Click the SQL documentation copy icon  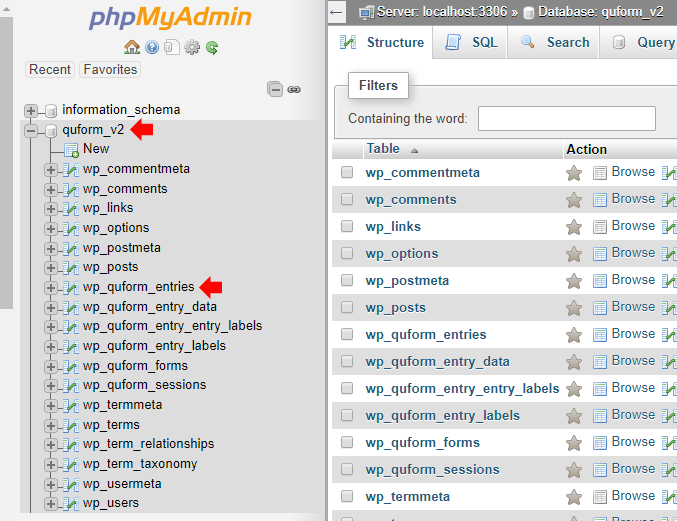pyautogui.click(x=171, y=47)
